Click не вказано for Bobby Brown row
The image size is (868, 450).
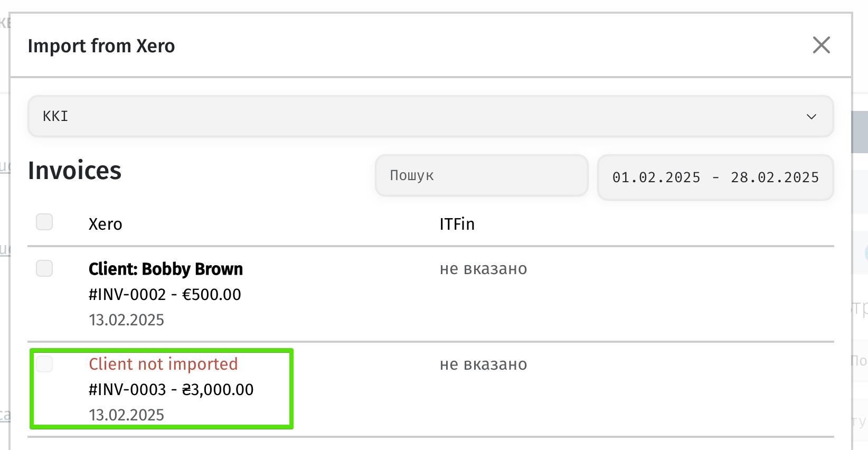(x=483, y=269)
